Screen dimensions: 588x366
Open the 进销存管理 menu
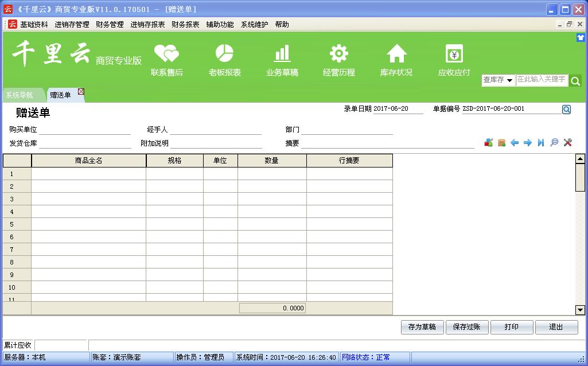pos(72,25)
